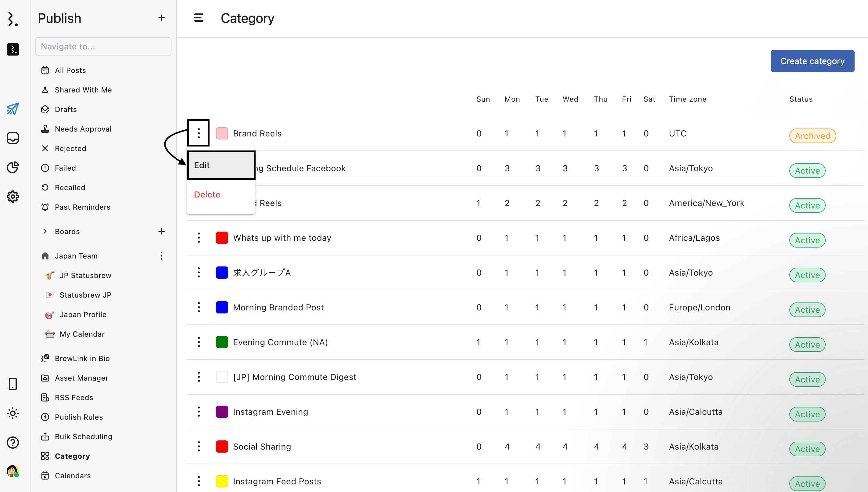Viewport: 868px width, 492px height.
Task: Open the settings gear icon
Action: click(x=13, y=196)
